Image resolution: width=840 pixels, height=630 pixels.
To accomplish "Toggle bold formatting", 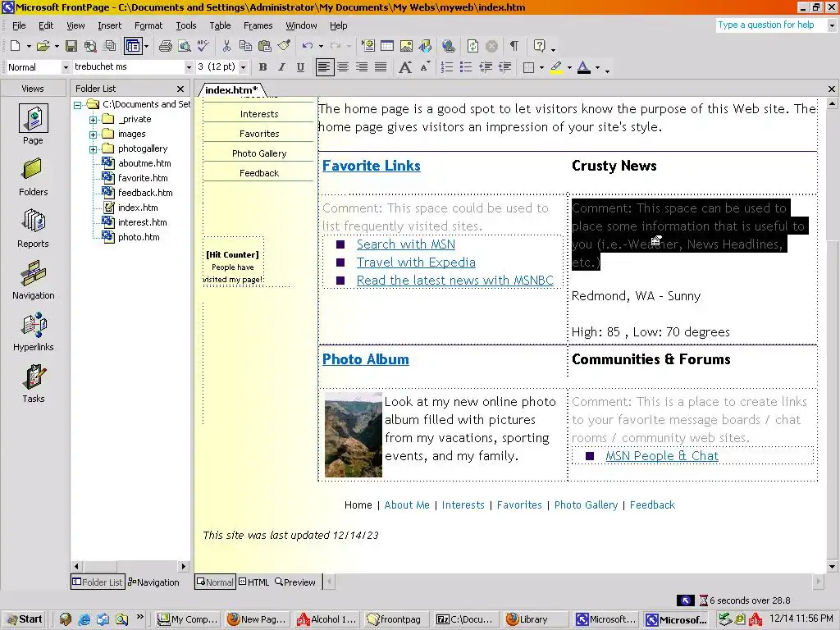I will click(x=262, y=67).
